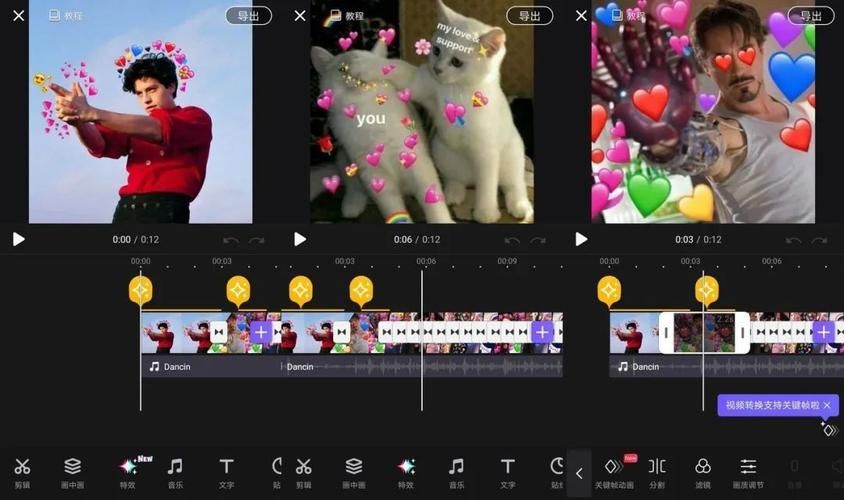Tap the heart-eyes man preview image
Viewport: 844px width, 500px height.
pos(703,111)
